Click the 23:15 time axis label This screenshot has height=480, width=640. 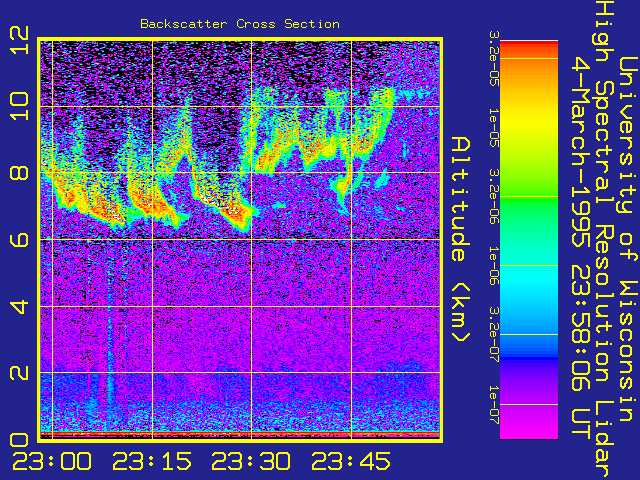click(152, 462)
